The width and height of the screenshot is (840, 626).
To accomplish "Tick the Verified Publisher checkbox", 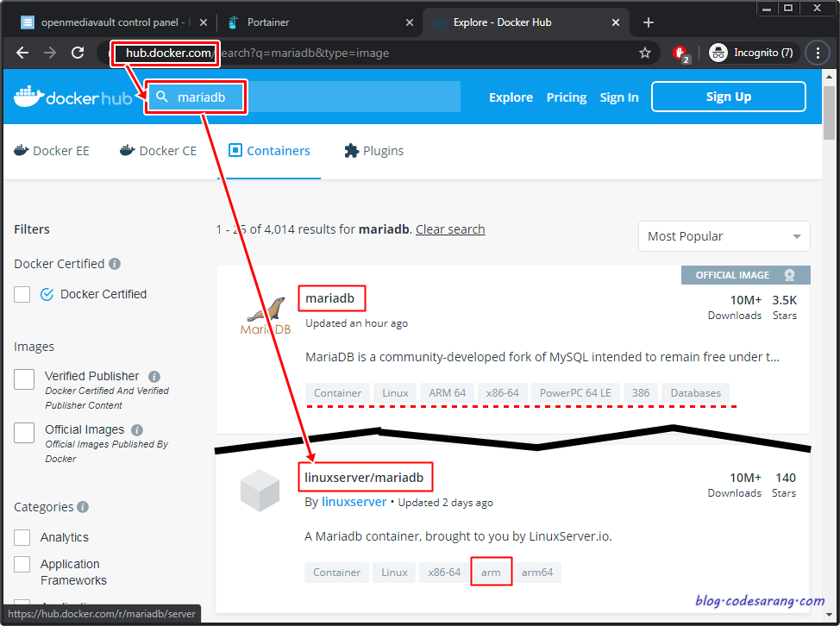I will click(24, 379).
